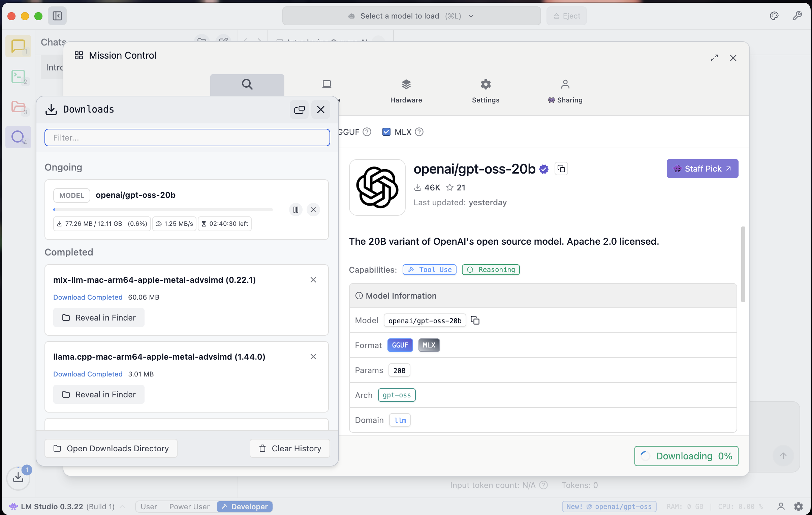
Task: Open the Developer terminal sidebar icon
Action: pos(18,77)
